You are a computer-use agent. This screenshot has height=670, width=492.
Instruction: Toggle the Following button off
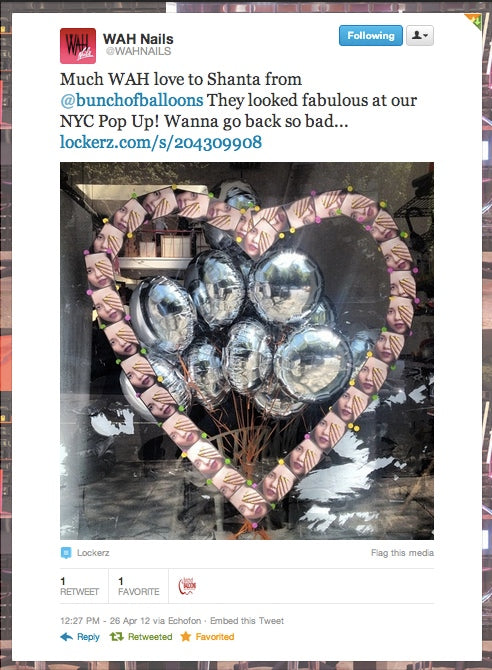click(371, 35)
